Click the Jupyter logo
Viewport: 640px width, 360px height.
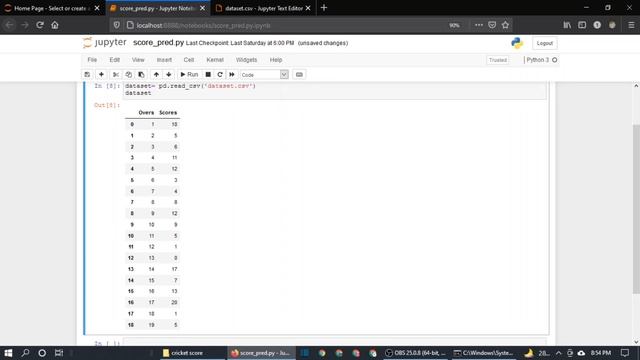(104, 42)
